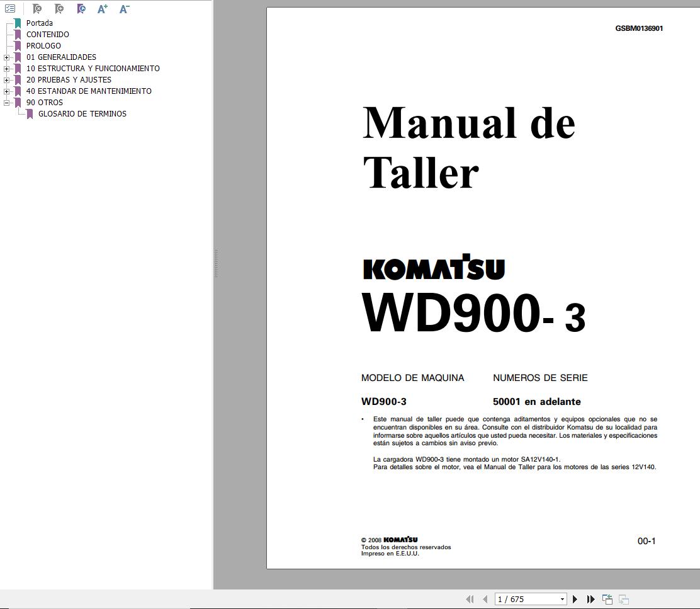Open the Portada bookmark
This screenshot has width=700, height=609.
point(39,23)
